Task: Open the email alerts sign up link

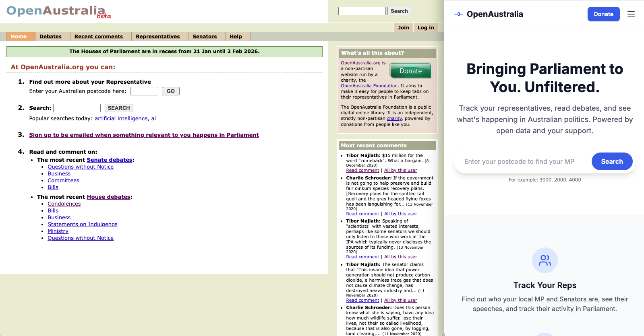Action: (x=144, y=135)
